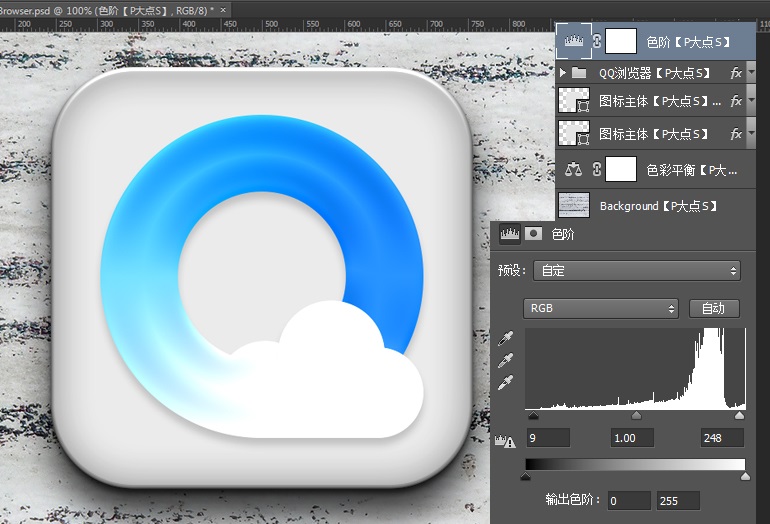Click the histogram warning icon

pyautogui.click(x=505, y=441)
